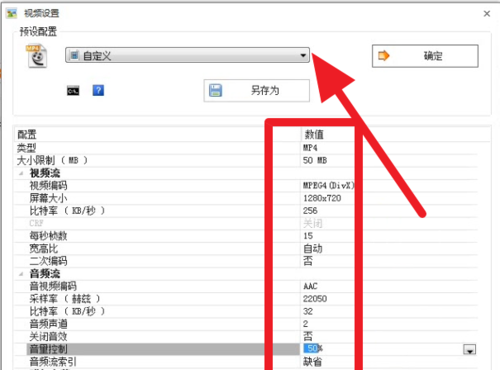Viewport: 500px width, 370px height.
Task: Close the 视频设置 dialog
Action: pyautogui.click(x=487, y=14)
